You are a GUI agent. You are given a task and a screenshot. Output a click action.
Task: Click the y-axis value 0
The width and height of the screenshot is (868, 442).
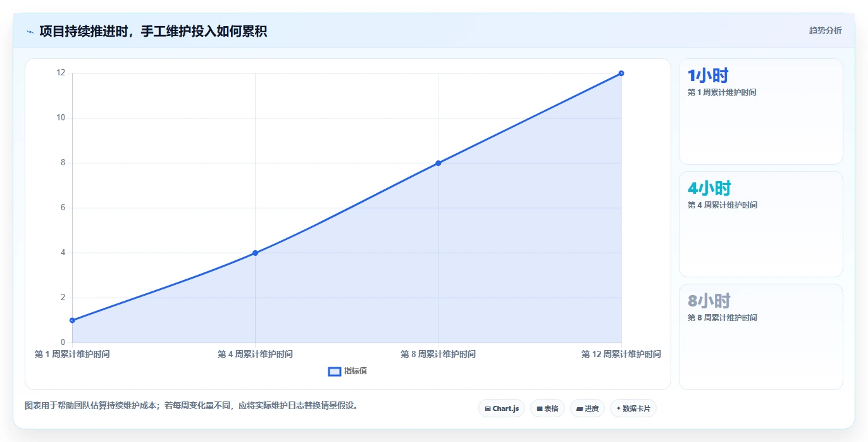[63, 343]
